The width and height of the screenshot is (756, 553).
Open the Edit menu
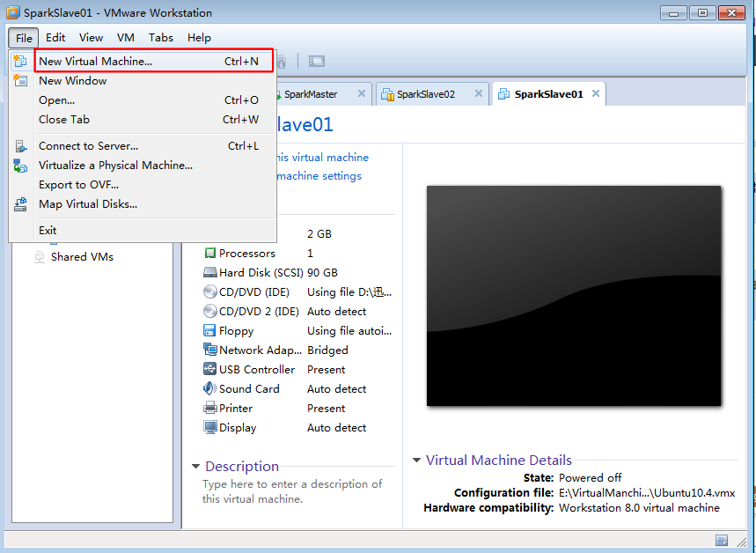(55, 38)
